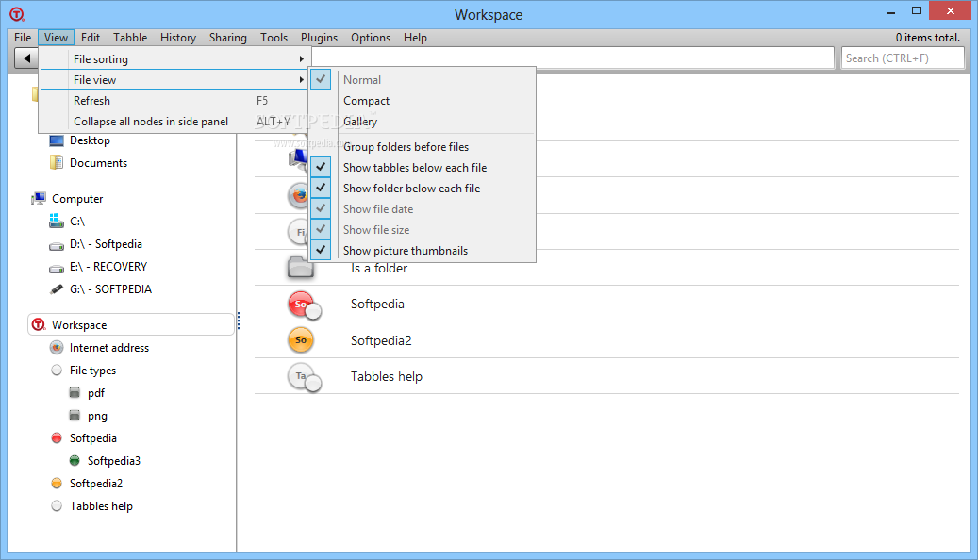Click red Softpedia tabble dot in tree

[57, 437]
